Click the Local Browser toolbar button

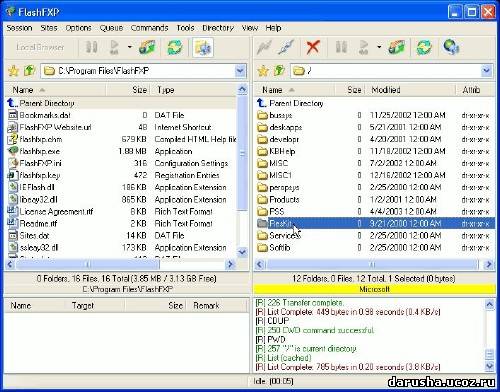(40, 47)
